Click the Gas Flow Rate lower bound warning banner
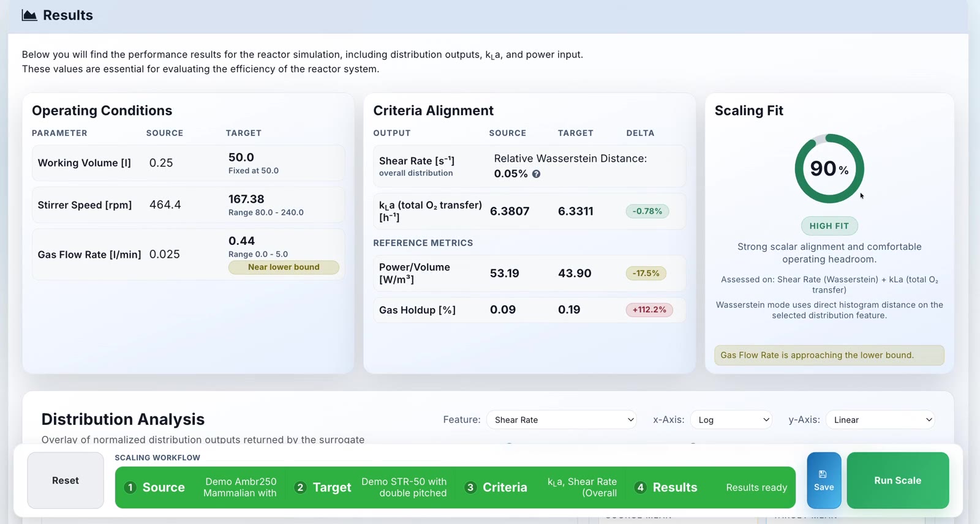The image size is (980, 524). (829, 355)
